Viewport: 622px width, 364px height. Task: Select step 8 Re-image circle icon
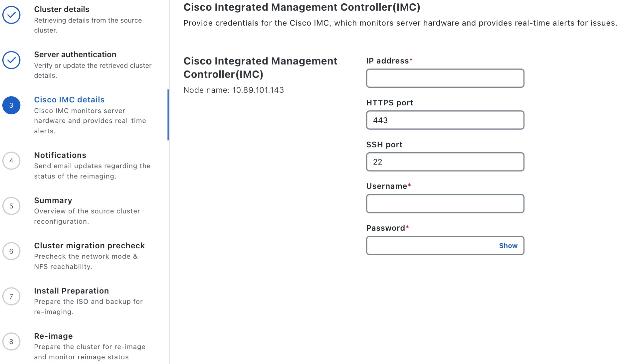pyautogui.click(x=11, y=342)
